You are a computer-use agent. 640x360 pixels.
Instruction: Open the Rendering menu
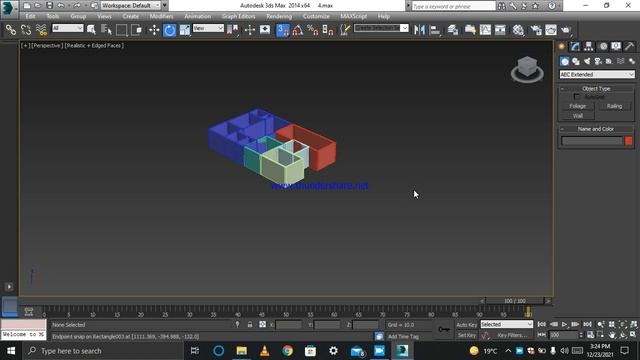click(x=279, y=16)
